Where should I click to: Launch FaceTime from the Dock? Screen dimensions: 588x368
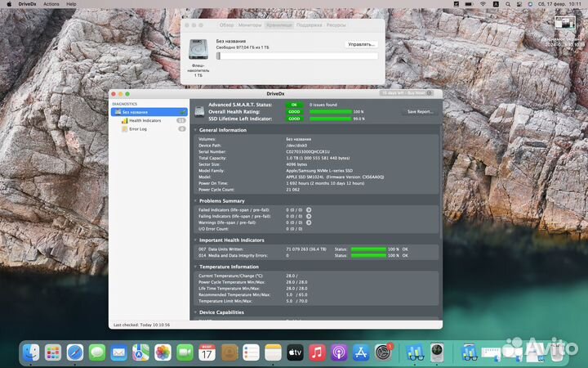[x=185, y=352]
